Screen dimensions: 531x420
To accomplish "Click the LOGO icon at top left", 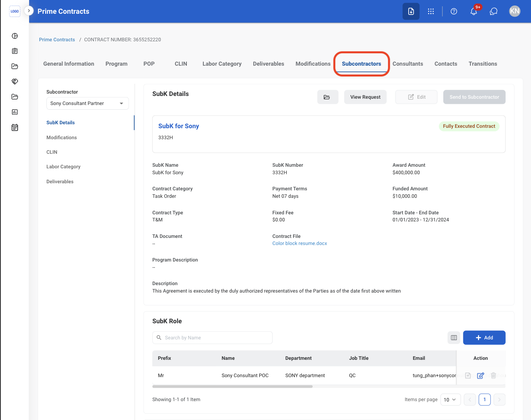I will (x=15, y=11).
